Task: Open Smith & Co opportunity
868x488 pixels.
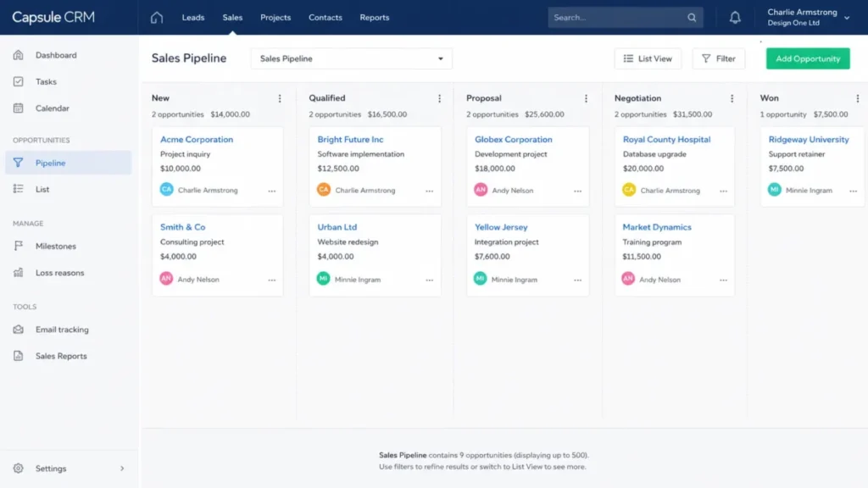Action: point(183,227)
